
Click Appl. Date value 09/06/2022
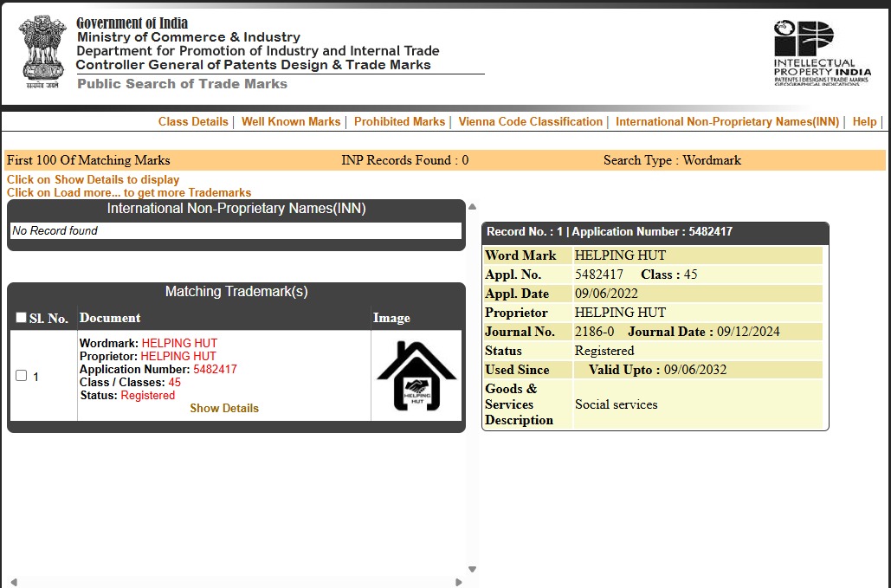[x=606, y=294]
